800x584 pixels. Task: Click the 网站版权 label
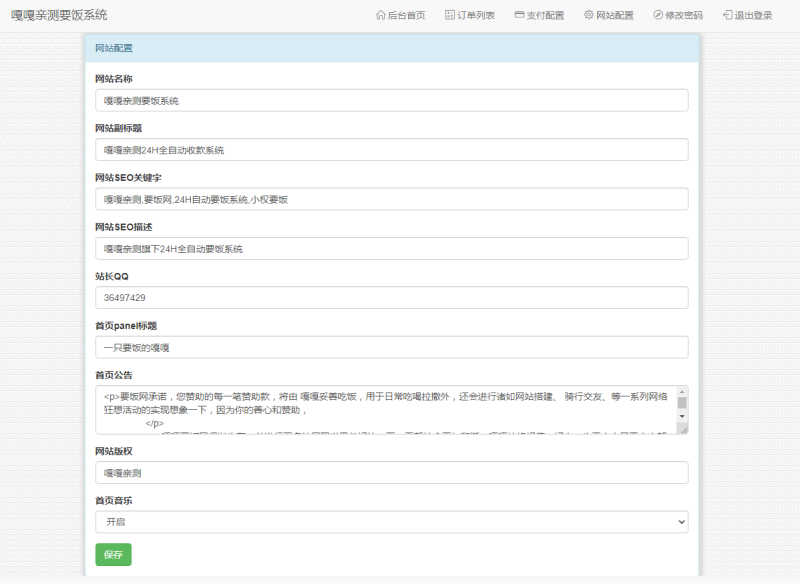click(114, 451)
